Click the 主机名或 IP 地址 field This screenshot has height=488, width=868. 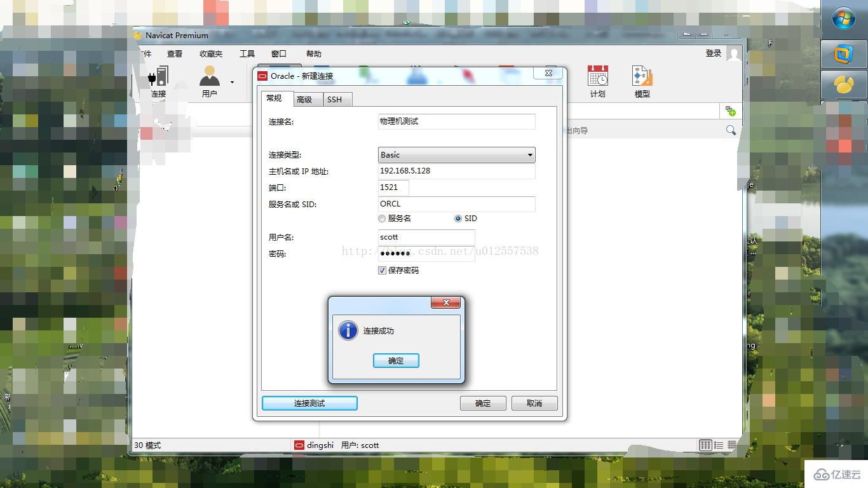[x=457, y=171]
